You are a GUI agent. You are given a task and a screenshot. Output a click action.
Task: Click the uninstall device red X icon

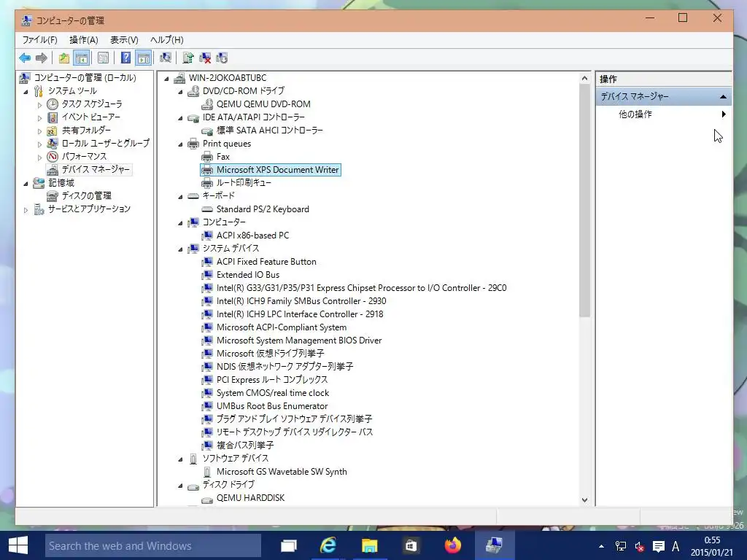click(x=205, y=58)
